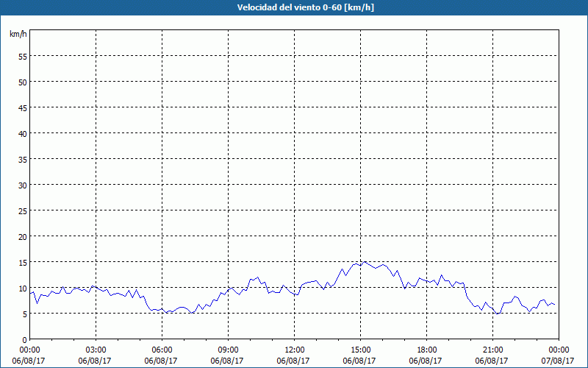Click the 20 y-axis label
Image resolution: width=588 pixels, height=368 pixels.
coord(23,236)
